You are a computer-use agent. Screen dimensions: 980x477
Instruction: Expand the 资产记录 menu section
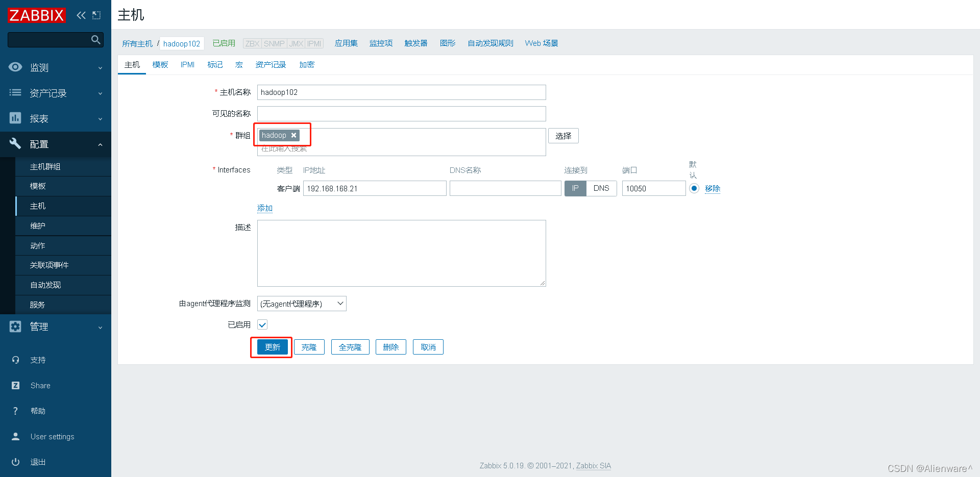click(x=56, y=93)
